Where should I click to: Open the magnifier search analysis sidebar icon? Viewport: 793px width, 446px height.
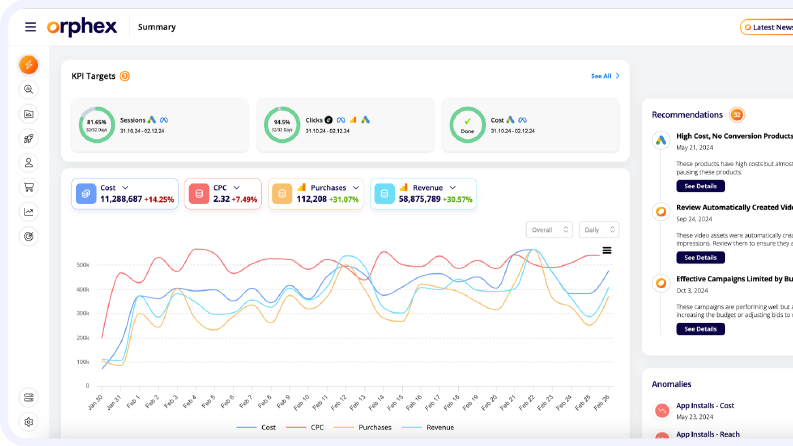tap(29, 90)
